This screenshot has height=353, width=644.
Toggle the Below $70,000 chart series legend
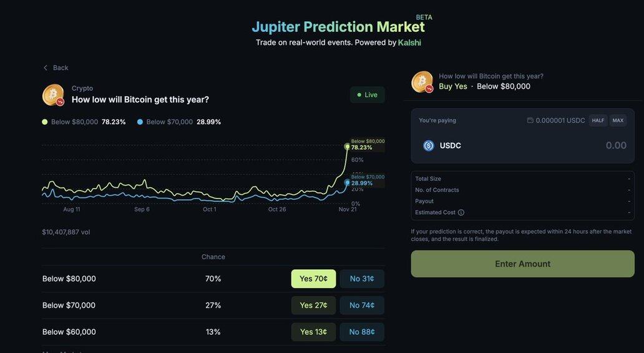(x=166, y=122)
